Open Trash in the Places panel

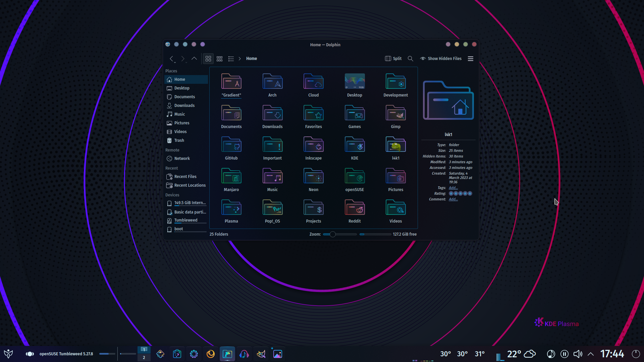coord(186,140)
